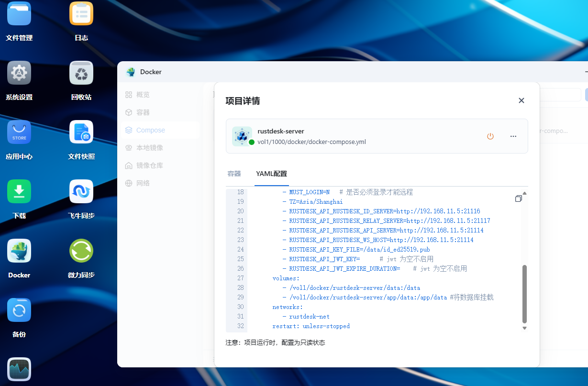Open the 文件管理 desktop icon
Screen dimensions: 588x386
click(x=19, y=14)
